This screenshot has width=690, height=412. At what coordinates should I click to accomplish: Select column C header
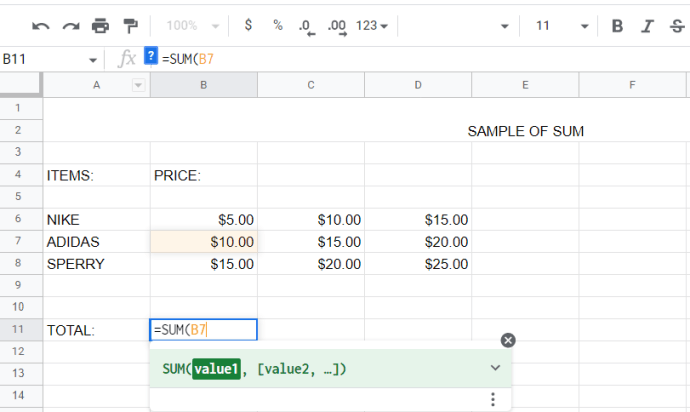(x=311, y=85)
